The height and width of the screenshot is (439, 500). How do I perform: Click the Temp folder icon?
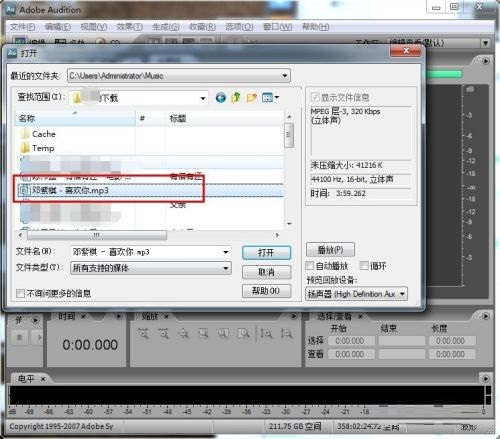25,148
